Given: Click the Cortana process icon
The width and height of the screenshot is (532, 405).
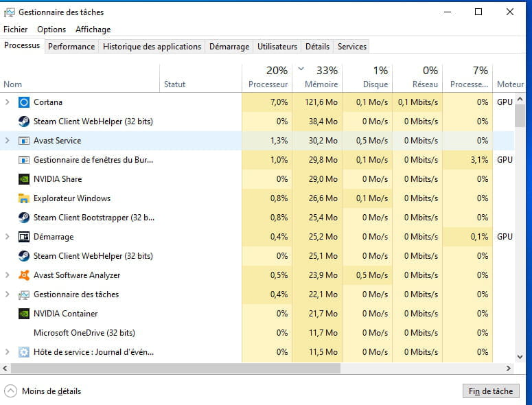Looking at the screenshot, I should (x=24, y=102).
